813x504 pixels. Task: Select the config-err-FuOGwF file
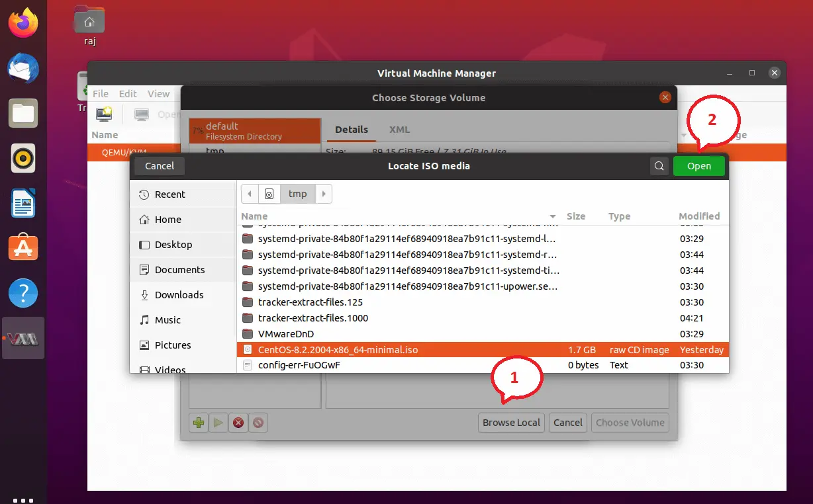(x=483, y=365)
